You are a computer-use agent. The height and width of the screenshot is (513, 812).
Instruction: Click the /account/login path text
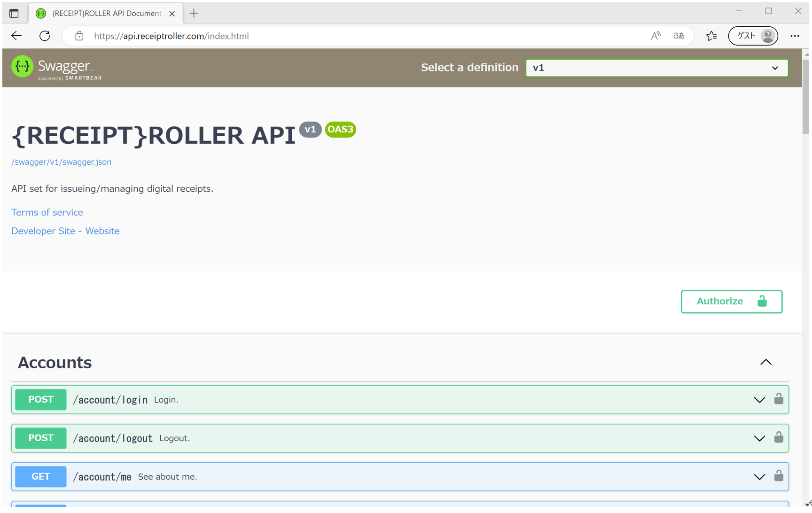tap(110, 400)
